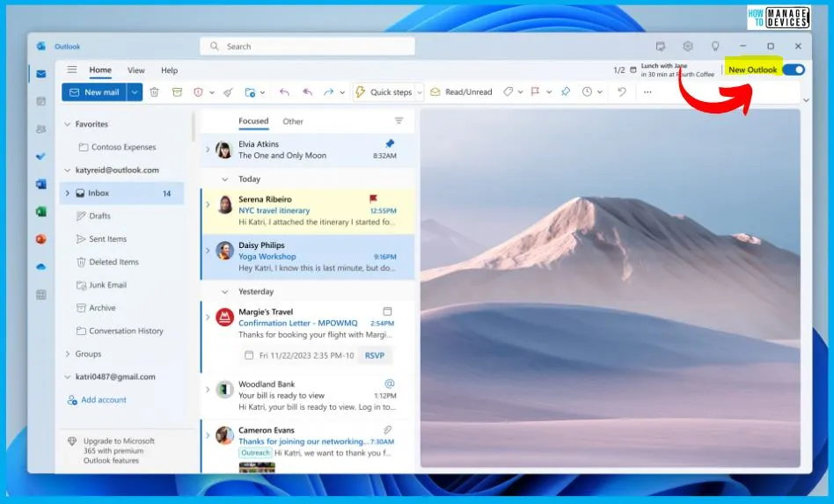Open Move to dropdown arrow

pos(263,92)
